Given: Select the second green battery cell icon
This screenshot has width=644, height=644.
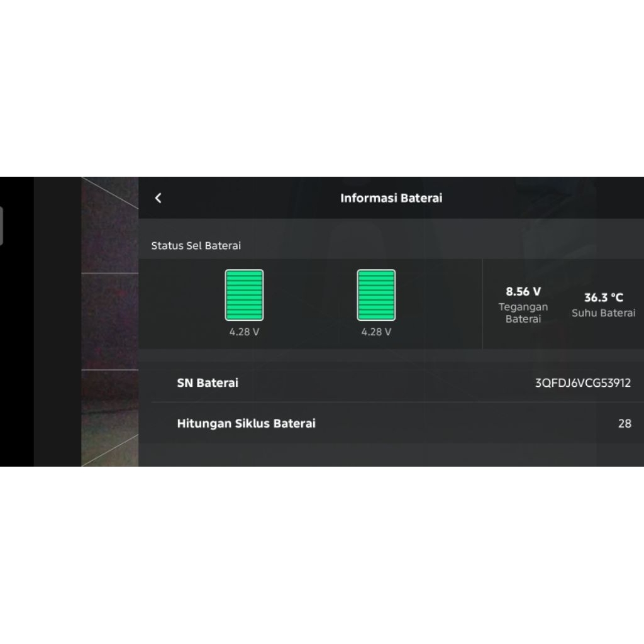Looking at the screenshot, I should click(x=376, y=295).
